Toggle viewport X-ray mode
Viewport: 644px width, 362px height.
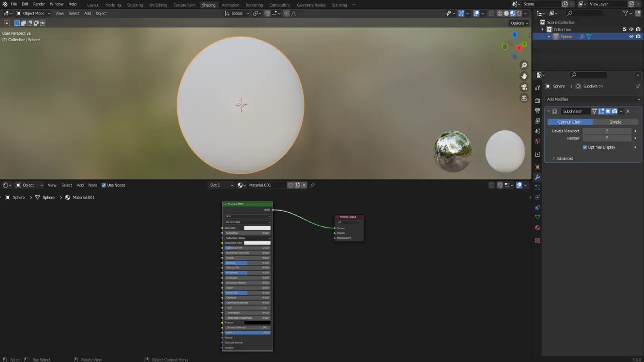(491, 14)
